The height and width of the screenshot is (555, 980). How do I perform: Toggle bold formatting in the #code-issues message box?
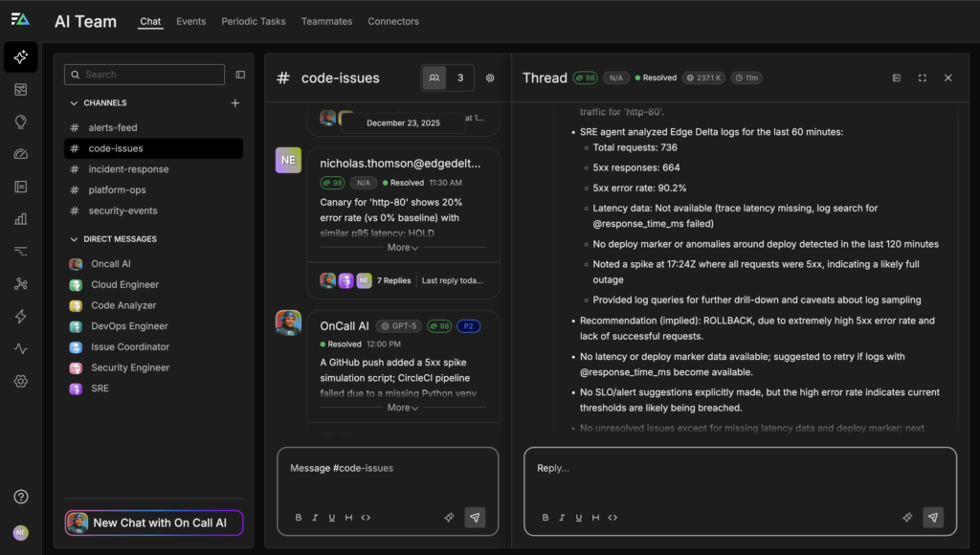299,518
